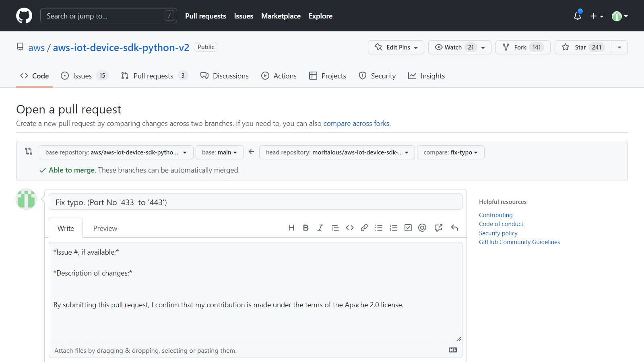Apply bold formatting in editor toolbar
This screenshot has height=362, width=644.
[x=306, y=228]
